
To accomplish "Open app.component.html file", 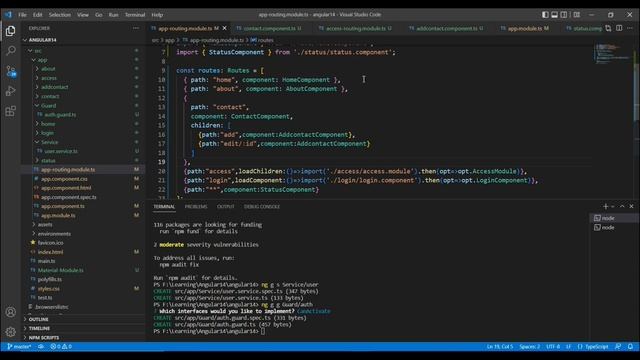I will [x=66, y=188].
